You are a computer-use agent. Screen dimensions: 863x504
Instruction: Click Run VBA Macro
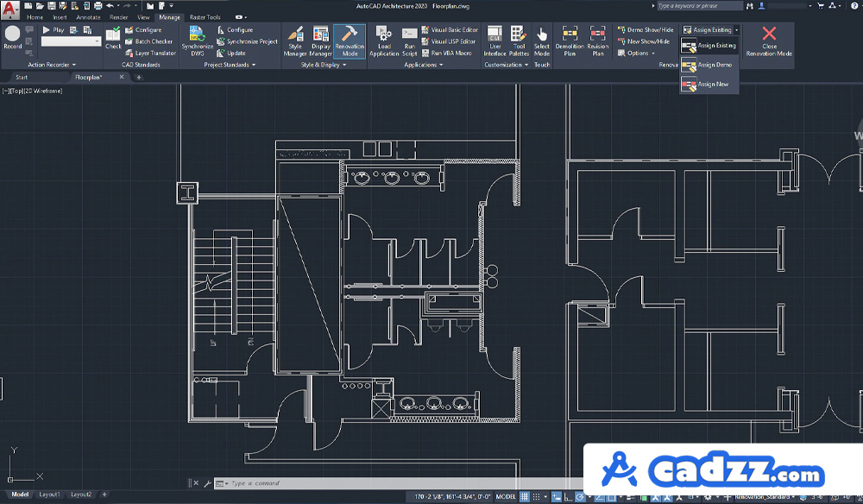446,54
